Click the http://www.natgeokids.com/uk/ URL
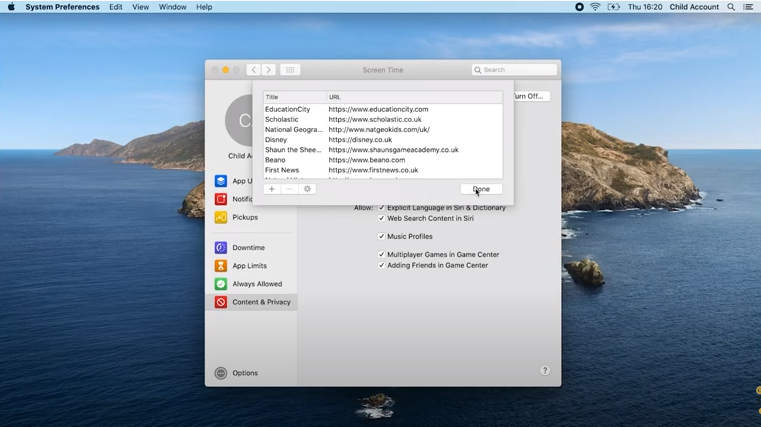Screen dimensions: 761x427 [379, 130]
